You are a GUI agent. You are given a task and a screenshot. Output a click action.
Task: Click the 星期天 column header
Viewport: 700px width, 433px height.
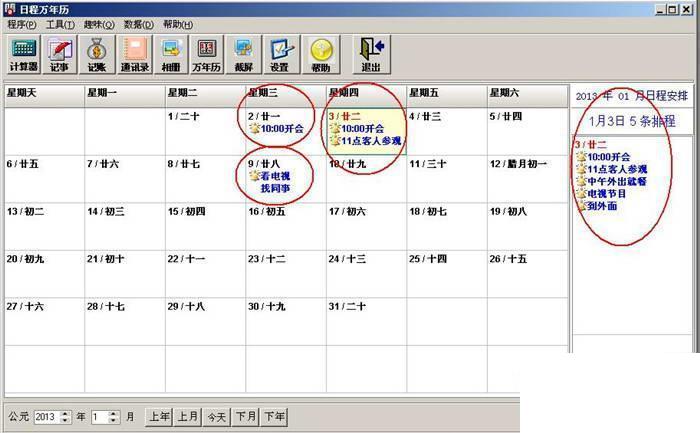(x=44, y=96)
